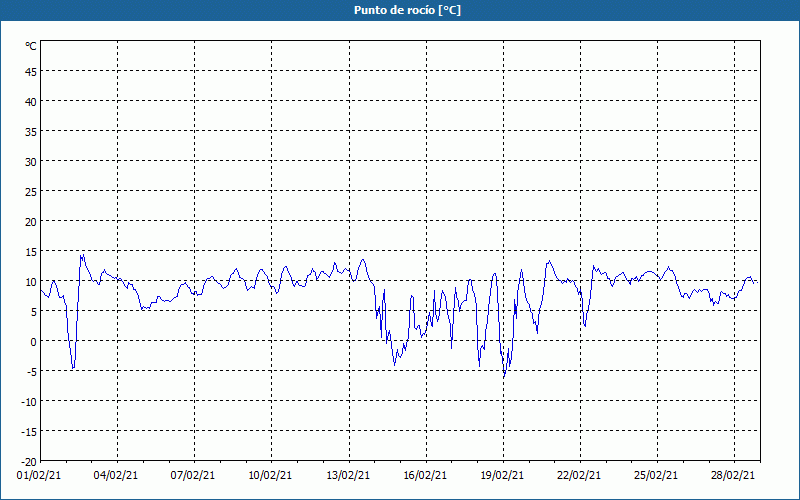Screen dimensions: 800x500
Task: Click the 15 value on the y-axis
Action: pyautogui.click(x=31, y=252)
